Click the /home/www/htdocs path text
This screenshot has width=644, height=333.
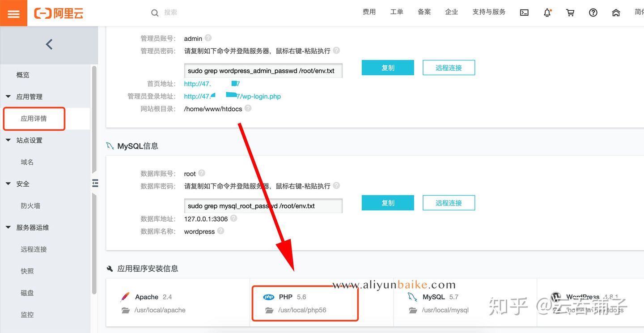coord(213,109)
